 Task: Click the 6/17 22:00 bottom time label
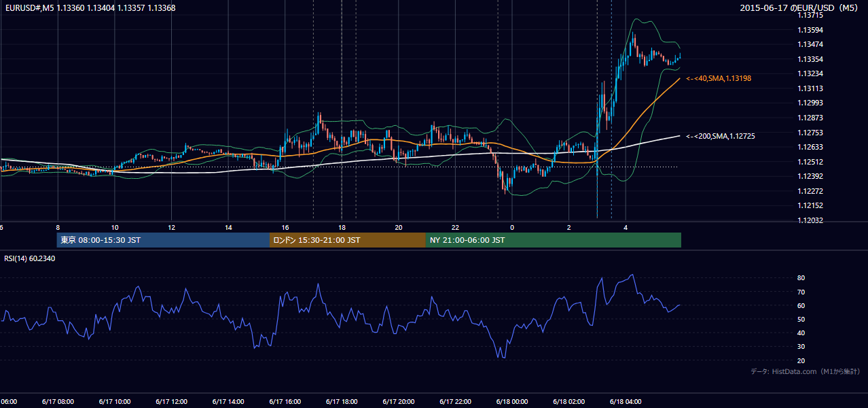point(455,402)
